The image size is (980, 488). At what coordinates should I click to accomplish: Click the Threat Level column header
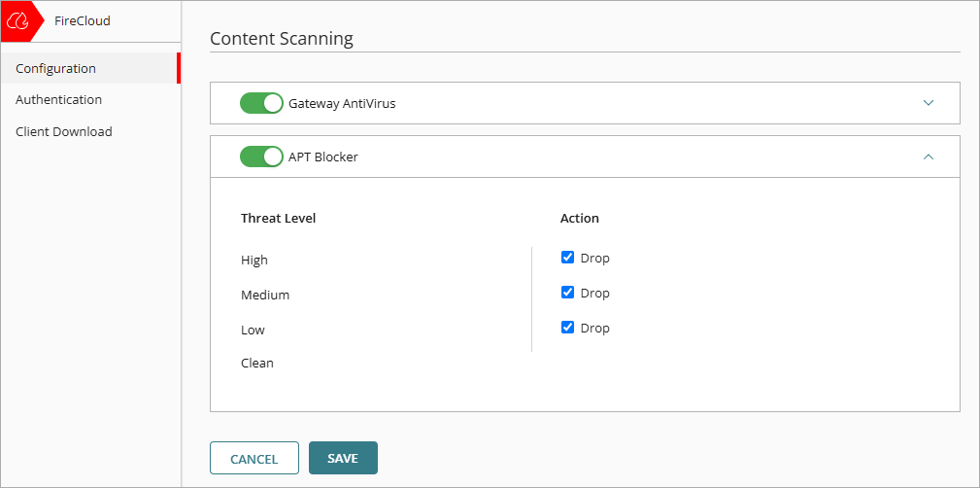coord(279,218)
